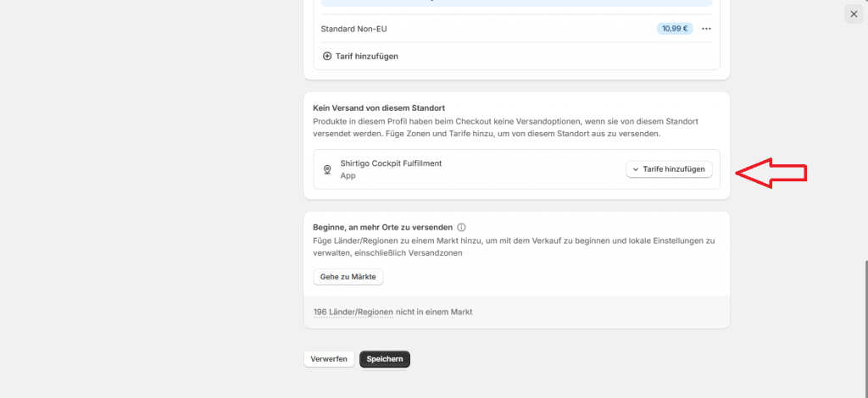Click the Kein Versand von diesem Standort heading

(379, 108)
